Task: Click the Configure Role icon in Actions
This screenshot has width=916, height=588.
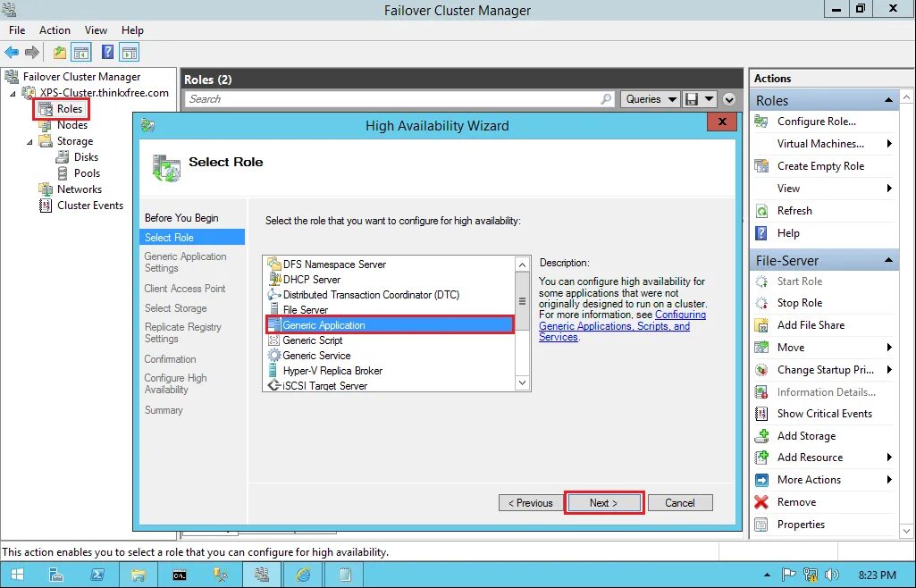Action: [761, 122]
